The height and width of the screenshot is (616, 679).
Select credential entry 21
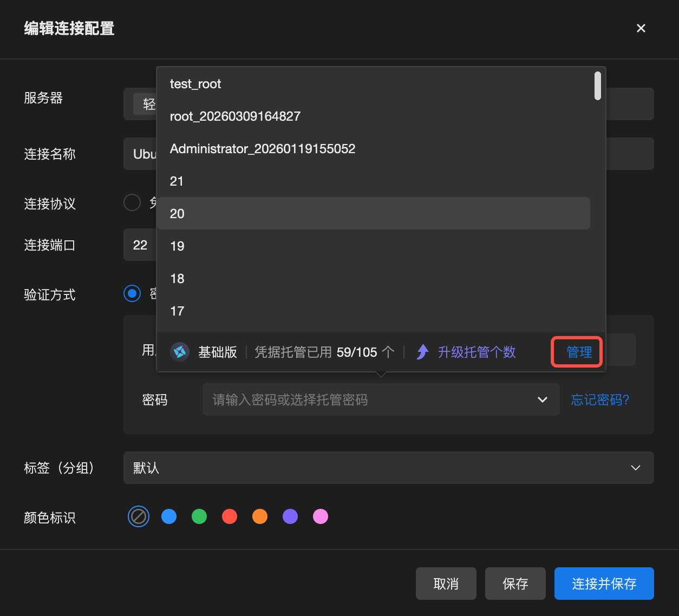[x=373, y=181]
